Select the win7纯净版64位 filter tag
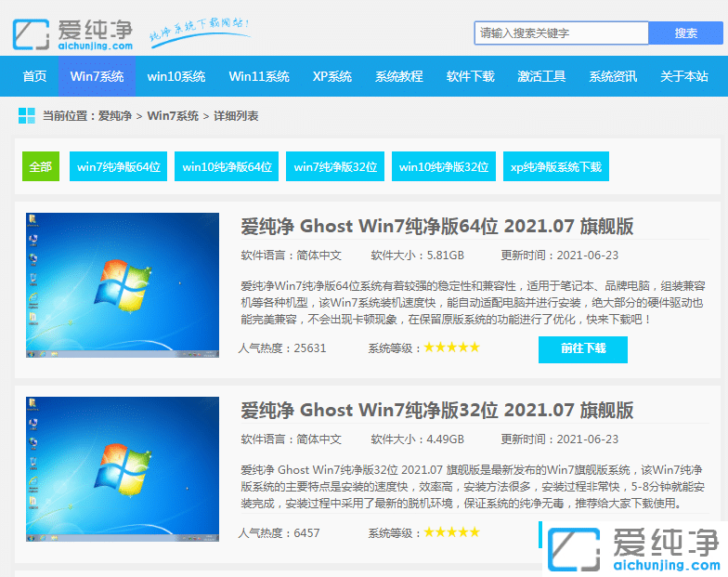The width and height of the screenshot is (728, 577). [119, 166]
